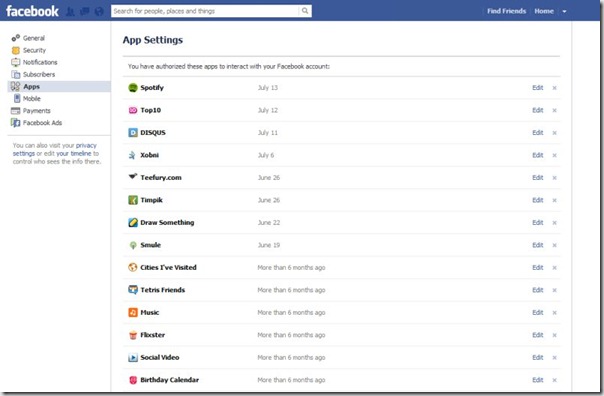Screen dimensions: 604x396
Task: Click the Cities I've Visited icon
Action: [x=133, y=267]
